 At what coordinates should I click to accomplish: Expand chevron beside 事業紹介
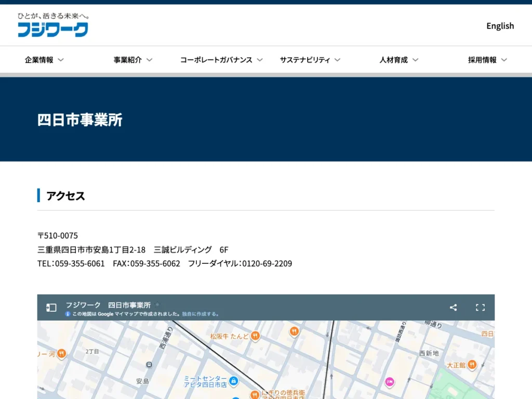(x=149, y=60)
